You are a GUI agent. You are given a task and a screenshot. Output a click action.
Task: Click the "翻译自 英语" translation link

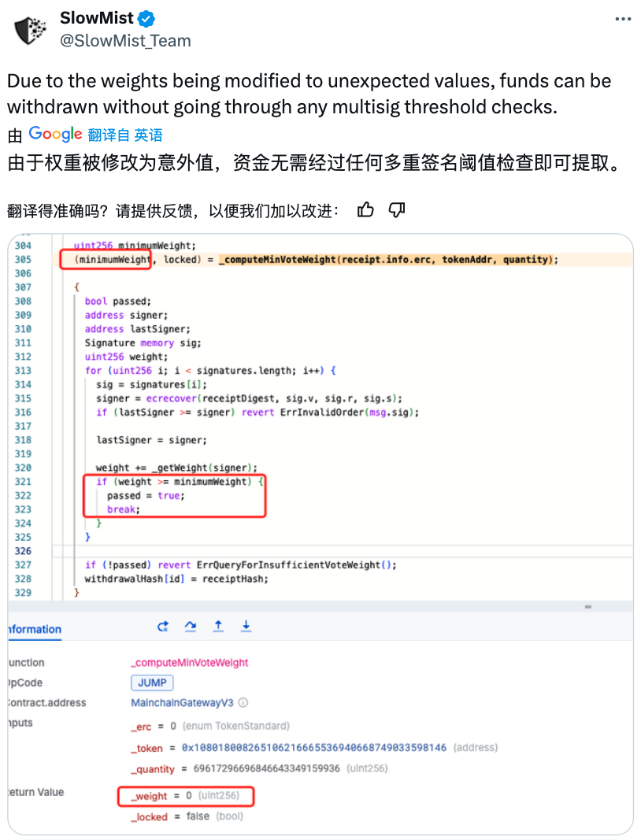coord(125,135)
